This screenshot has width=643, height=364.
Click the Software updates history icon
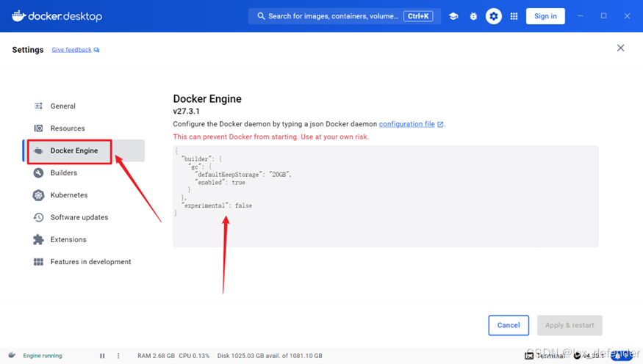(x=38, y=217)
